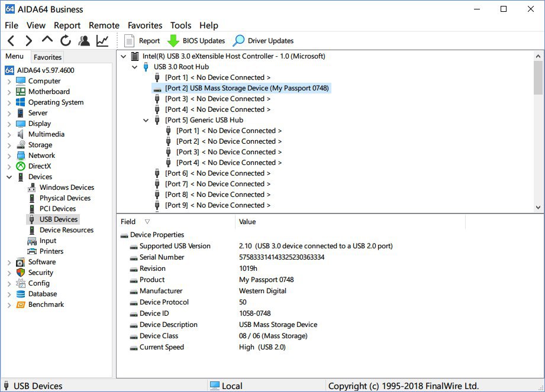
Task: Click the Input keyboard icon
Action: (x=32, y=241)
